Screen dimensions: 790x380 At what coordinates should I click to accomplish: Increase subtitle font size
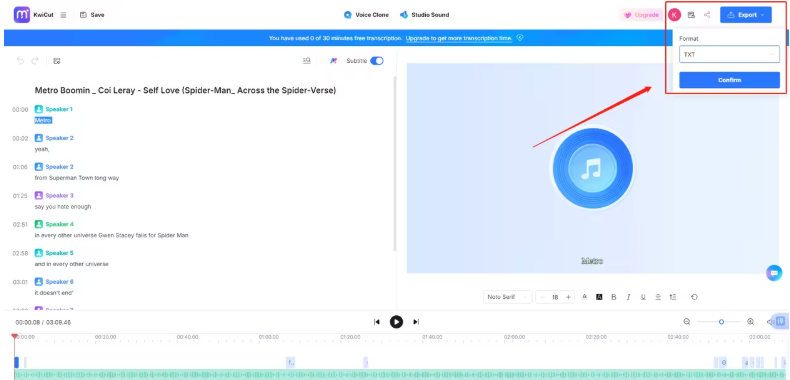pyautogui.click(x=568, y=297)
